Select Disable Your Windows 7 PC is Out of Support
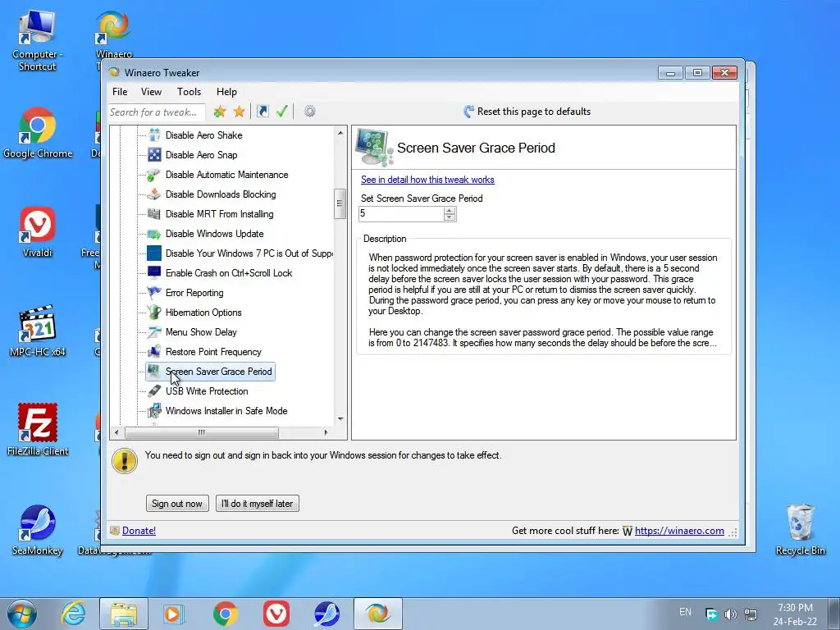This screenshot has height=630, width=840. point(249,253)
